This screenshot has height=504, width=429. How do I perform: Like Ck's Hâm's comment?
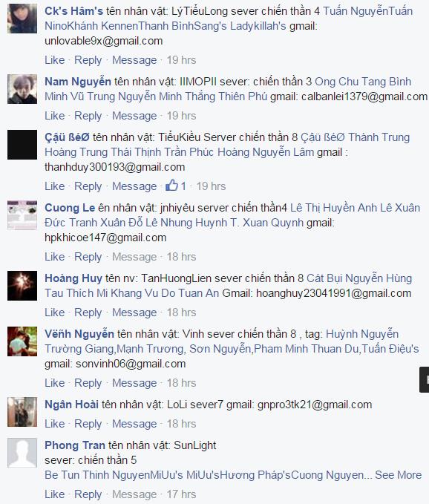click(55, 60)
